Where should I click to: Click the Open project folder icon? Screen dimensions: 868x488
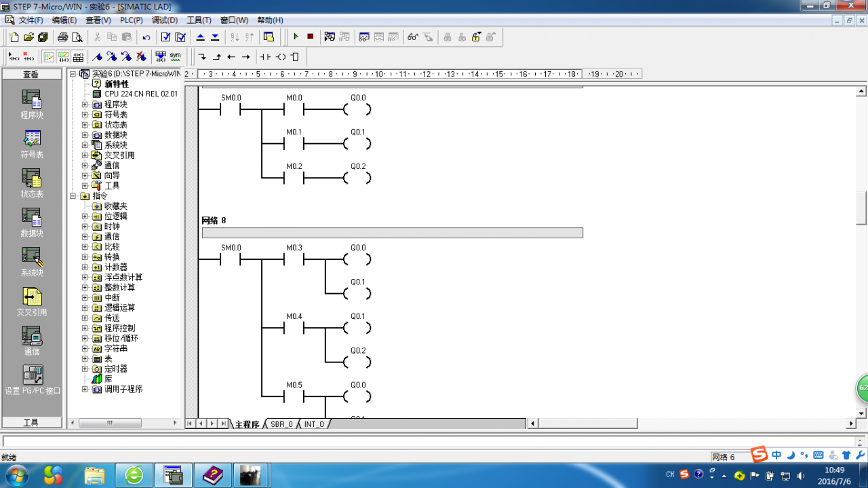coord(28,37)
